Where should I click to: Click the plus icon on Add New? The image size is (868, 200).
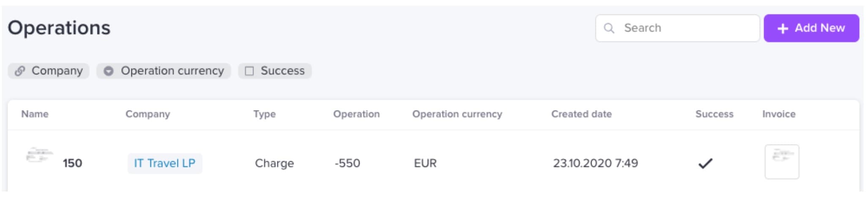point(783,28)
